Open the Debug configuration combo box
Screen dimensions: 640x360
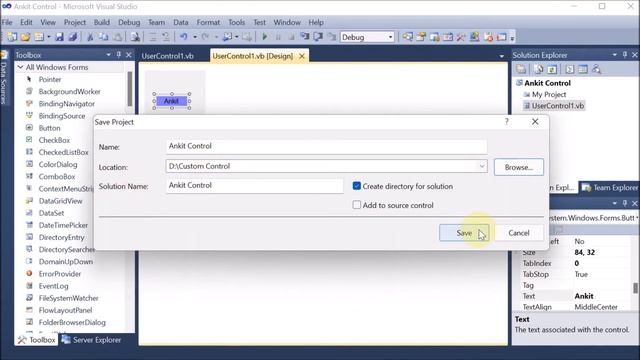[367, 37]
